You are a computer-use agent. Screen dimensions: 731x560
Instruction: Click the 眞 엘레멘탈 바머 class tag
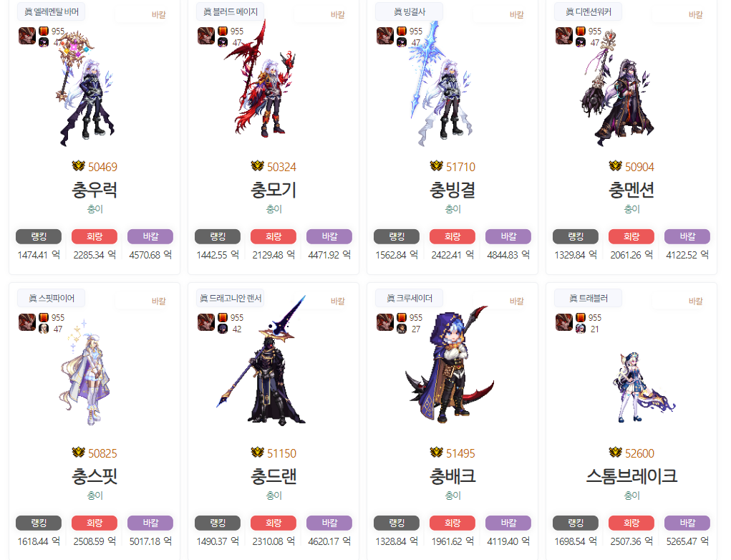(52, 11)
